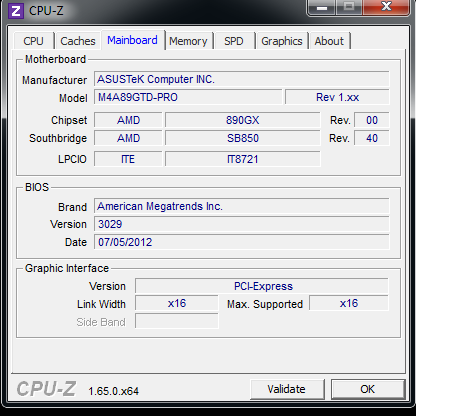The height and width of the screenshot is (416, 450).
Task: Click the M4A89GTD-PRO model value
Action: [x=188, y=97]
